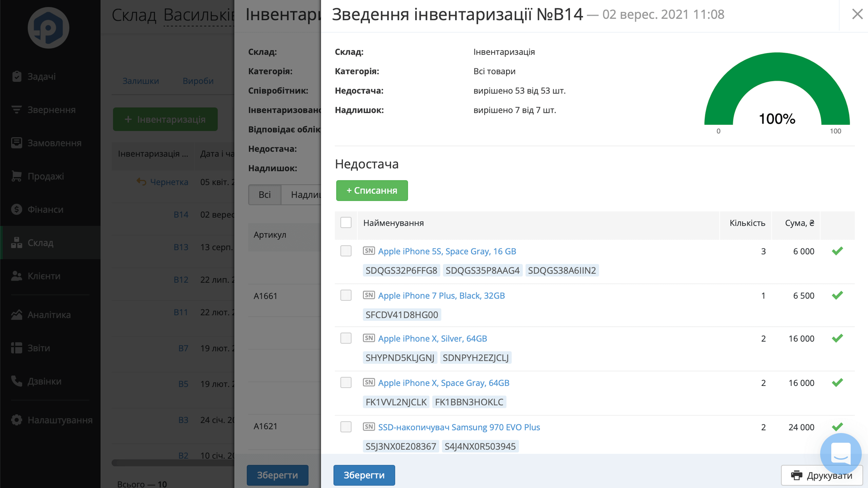Image resolution: width=868 pixels, height=488 pixels.
Task: Select the Всі filter tab in middle panel
Action: (264, 195)
